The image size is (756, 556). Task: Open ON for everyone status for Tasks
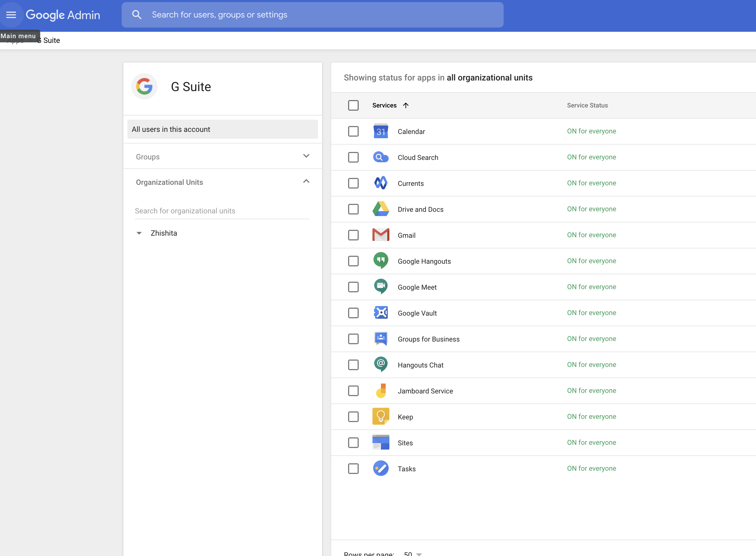591,468
